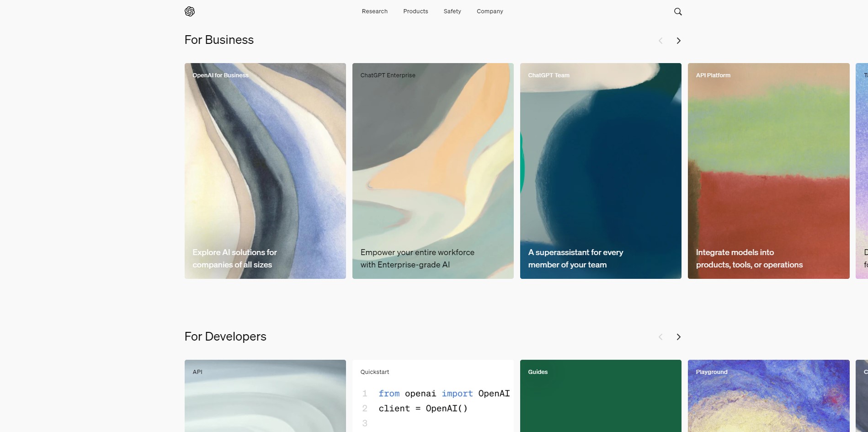Screen dimensions: 868x432
Task: Open the green Guides card
Action: (x=601, y=396)
